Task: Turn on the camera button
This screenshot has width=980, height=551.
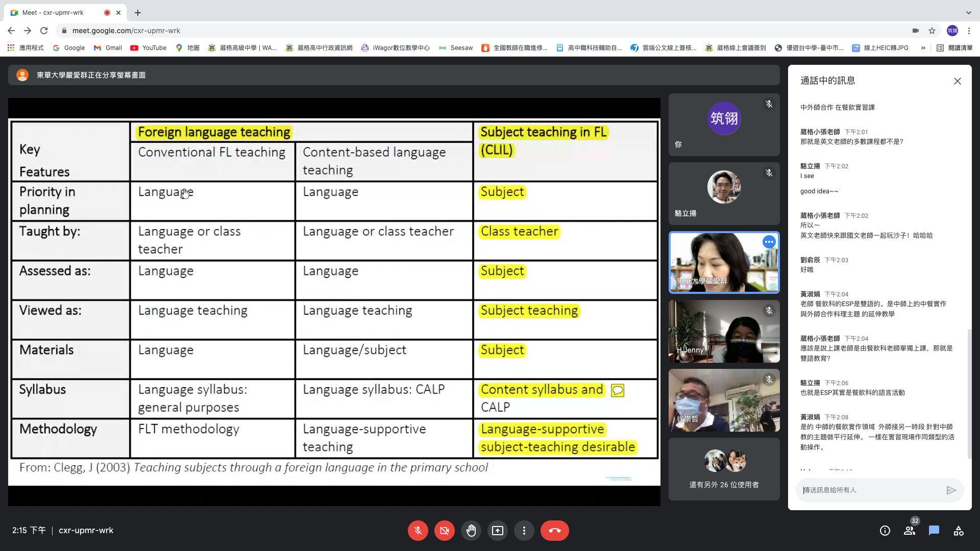Action: click(x=444, y=531)
